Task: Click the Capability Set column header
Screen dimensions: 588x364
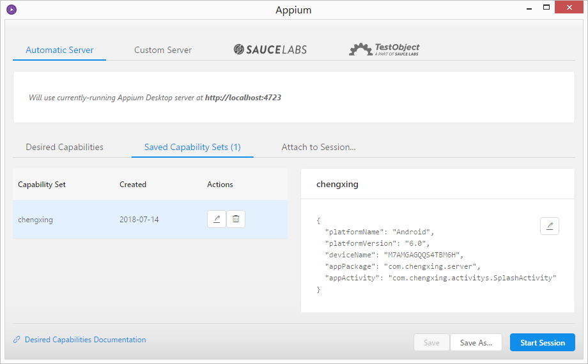Action: coord(42,185)
